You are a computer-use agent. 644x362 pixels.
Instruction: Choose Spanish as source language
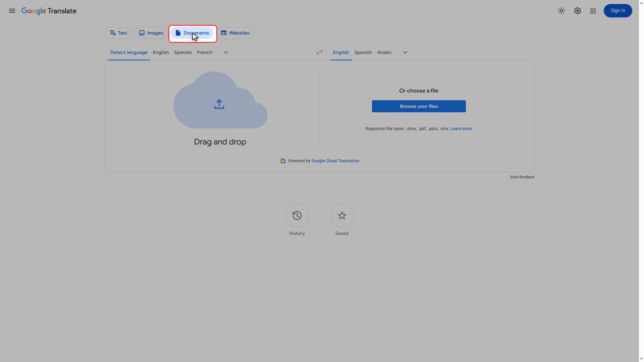pyautogui.click(x=183, y=52)
